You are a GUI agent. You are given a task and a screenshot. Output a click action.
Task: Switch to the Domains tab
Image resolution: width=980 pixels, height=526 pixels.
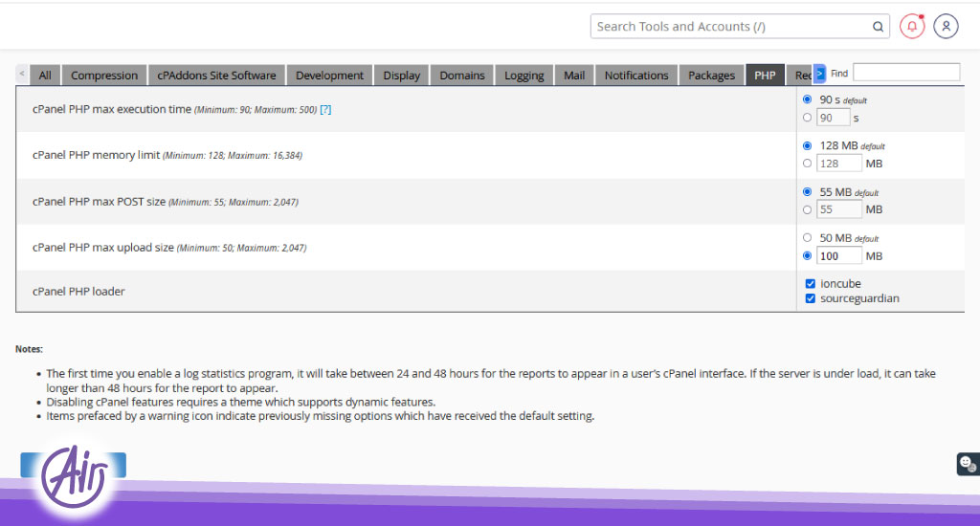pyautogui.click(x=462, y=75)
